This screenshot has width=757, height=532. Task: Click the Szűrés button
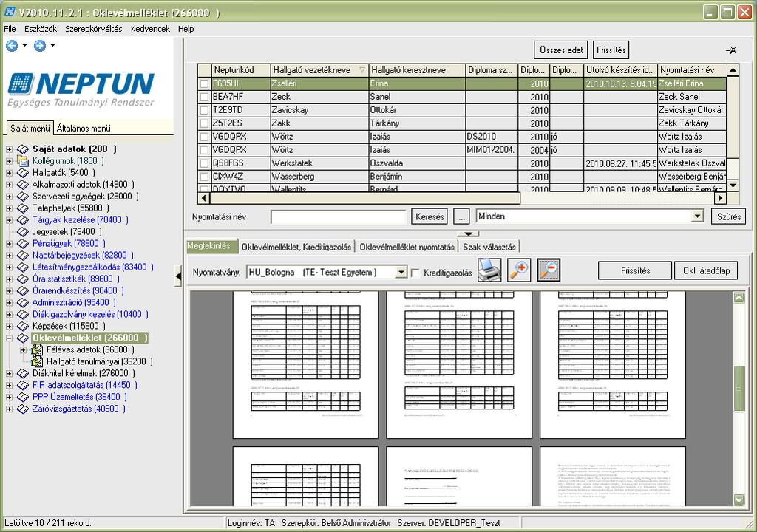[728, 216]
